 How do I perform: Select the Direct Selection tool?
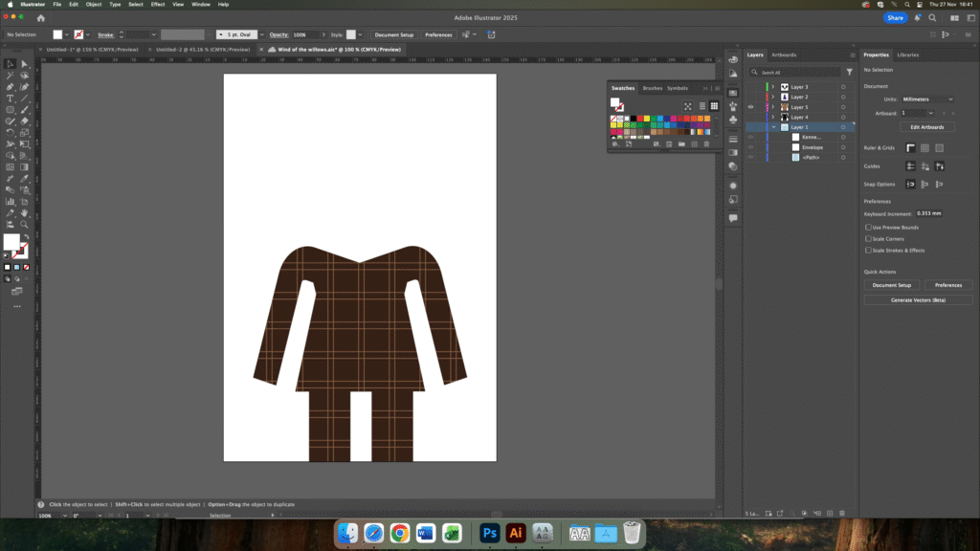24,64
